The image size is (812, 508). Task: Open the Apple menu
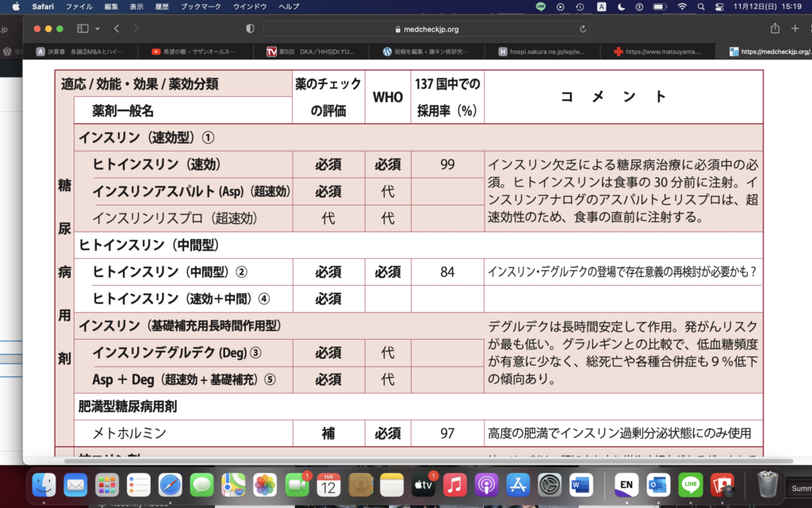[x=15, y=6]
